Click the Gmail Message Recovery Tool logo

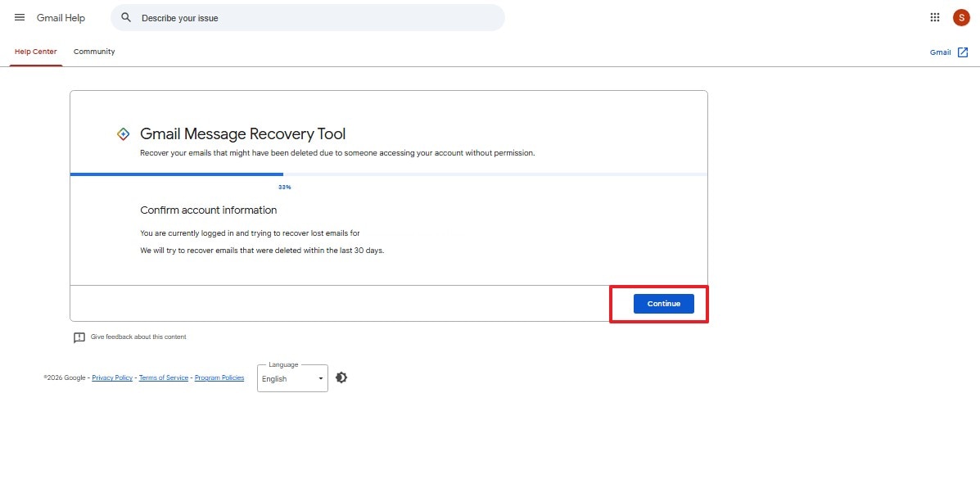coord(124,133)
